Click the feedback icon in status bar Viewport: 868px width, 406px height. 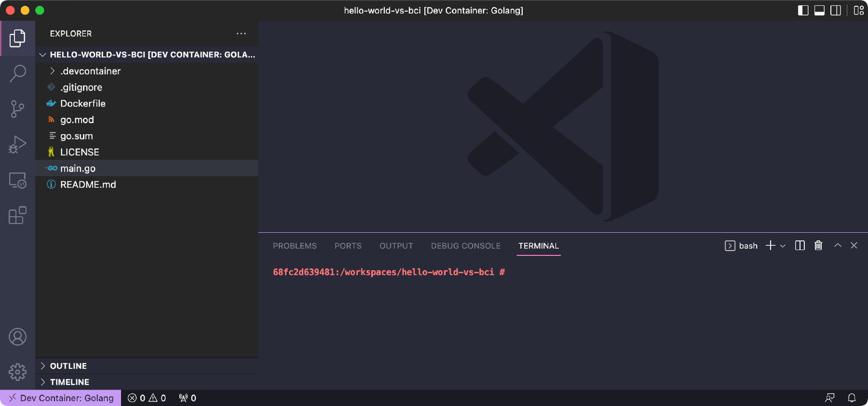(x=829, y=398)
